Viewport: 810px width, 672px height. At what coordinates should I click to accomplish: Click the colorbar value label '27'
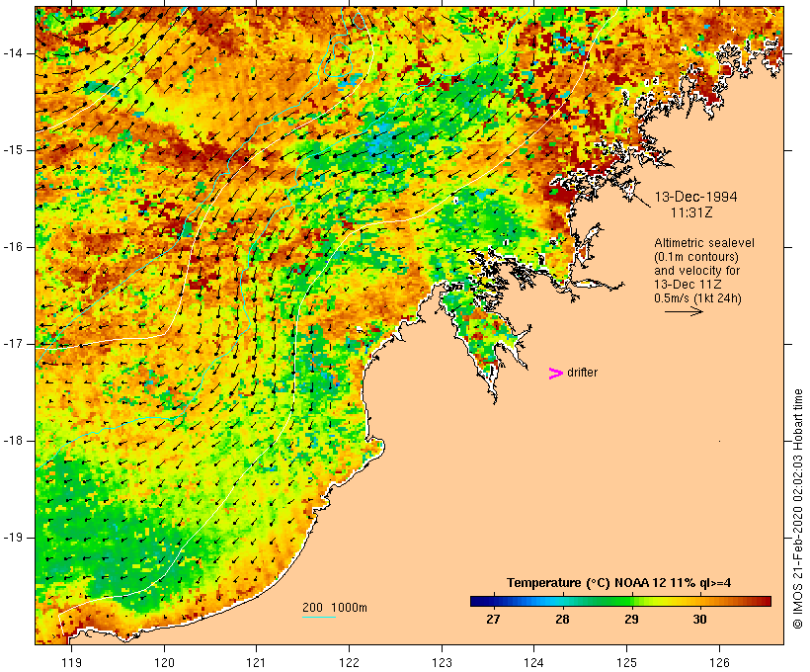pos(493,619)
